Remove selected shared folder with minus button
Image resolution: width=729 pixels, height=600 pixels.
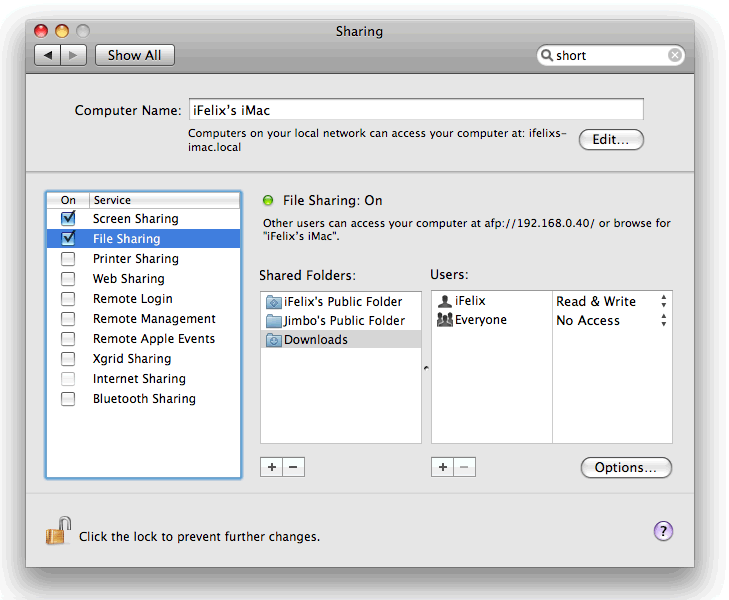293,467
